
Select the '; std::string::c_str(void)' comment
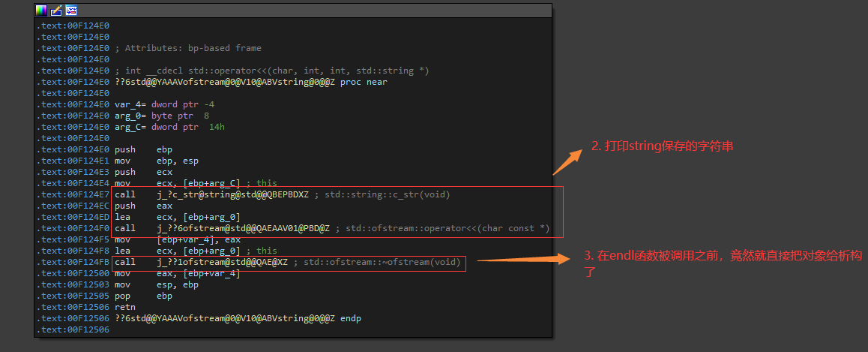click(x=382, y=194)
